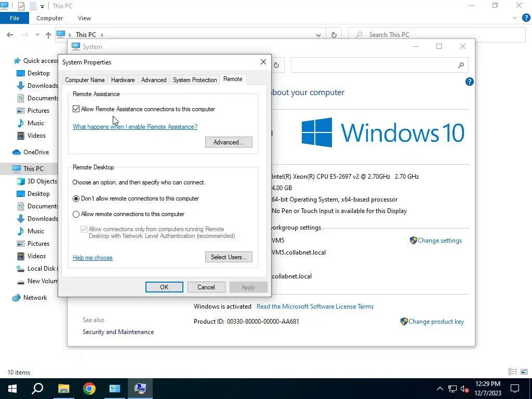Click the refresh icon beside This PC address bar
Image resolution: width=532 pixels, height=399 pixels.
(x=334, y=35)
